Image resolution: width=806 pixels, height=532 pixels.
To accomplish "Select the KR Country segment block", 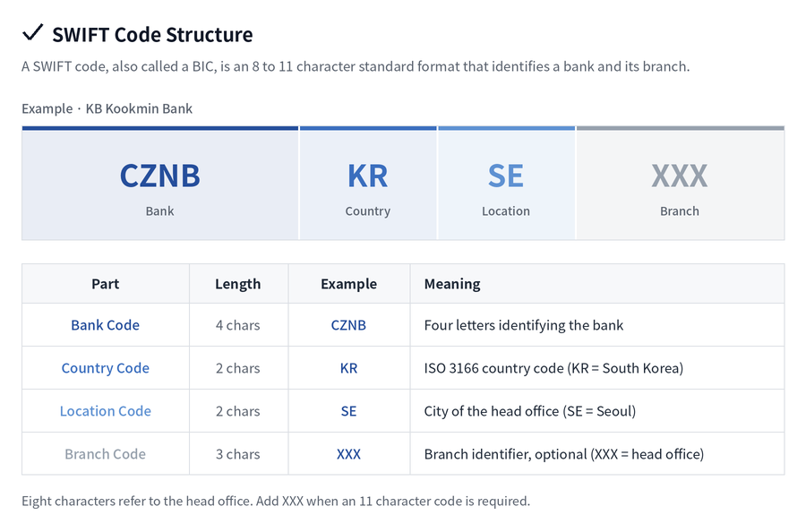I will pos(368,183).
